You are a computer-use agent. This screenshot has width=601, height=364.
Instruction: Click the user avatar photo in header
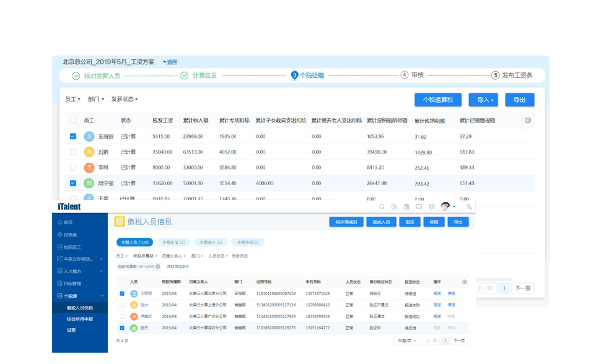pos(445,207)
